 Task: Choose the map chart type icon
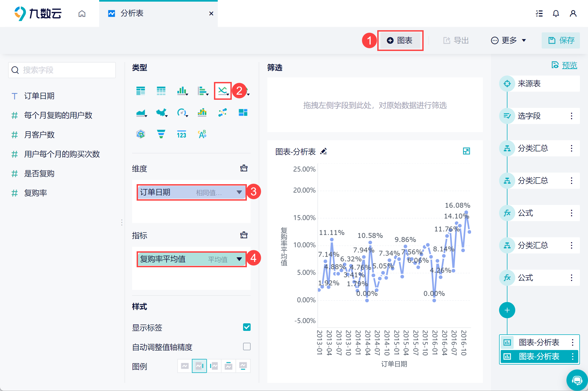point(161,112)
